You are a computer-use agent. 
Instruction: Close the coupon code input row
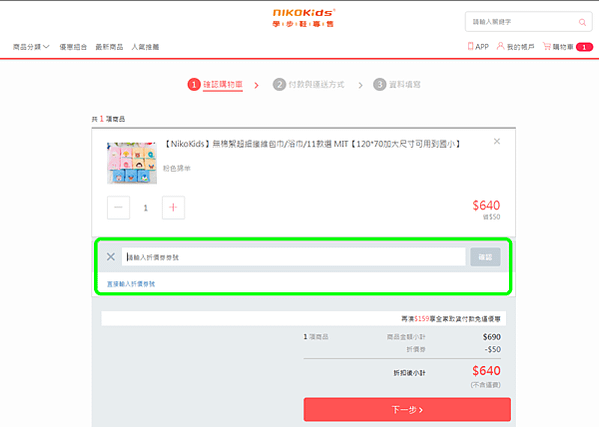[111, 257]
